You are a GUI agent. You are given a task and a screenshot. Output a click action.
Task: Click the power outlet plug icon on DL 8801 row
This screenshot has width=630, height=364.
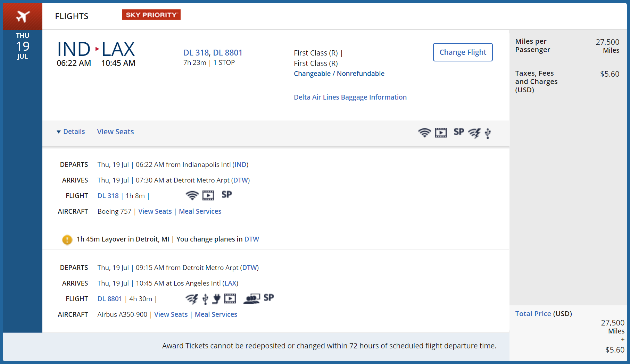pyautogui.click(x=216, y=299)
